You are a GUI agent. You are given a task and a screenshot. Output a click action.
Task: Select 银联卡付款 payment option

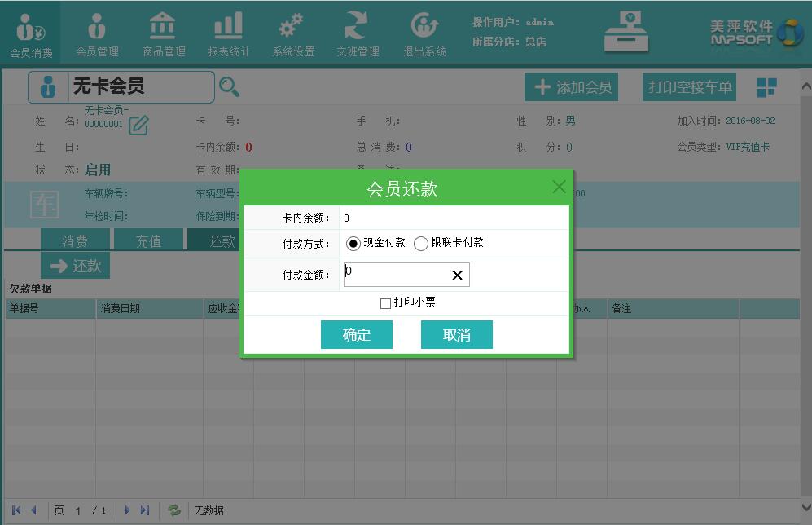[421, 244]
